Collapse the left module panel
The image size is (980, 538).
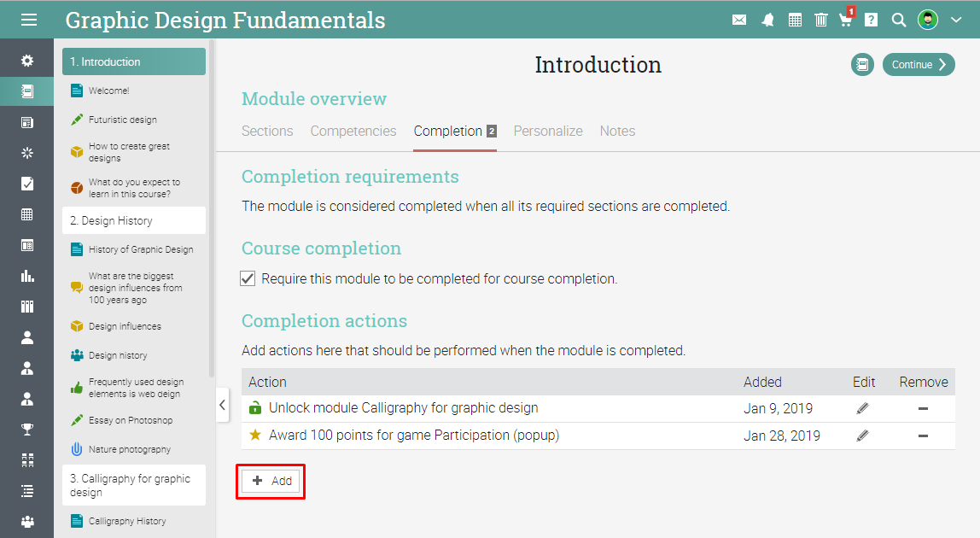(222, 404)
